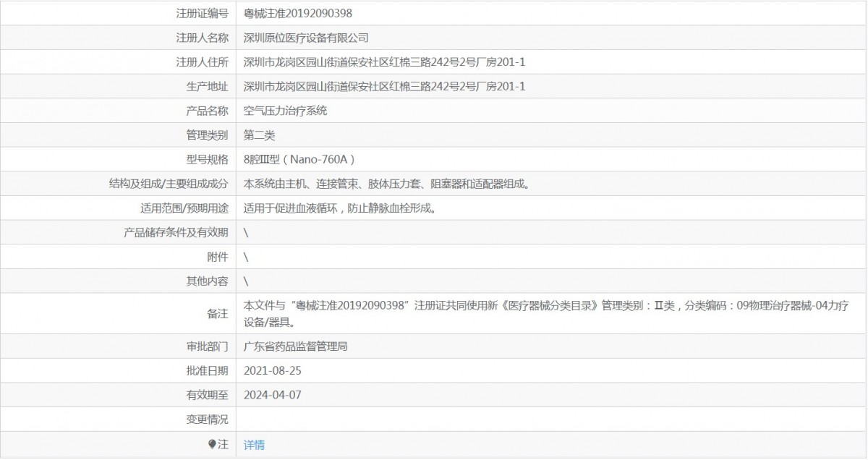Click the 注册人住所 label
Screen dimensions: 868x460
(x=203, y=62)
